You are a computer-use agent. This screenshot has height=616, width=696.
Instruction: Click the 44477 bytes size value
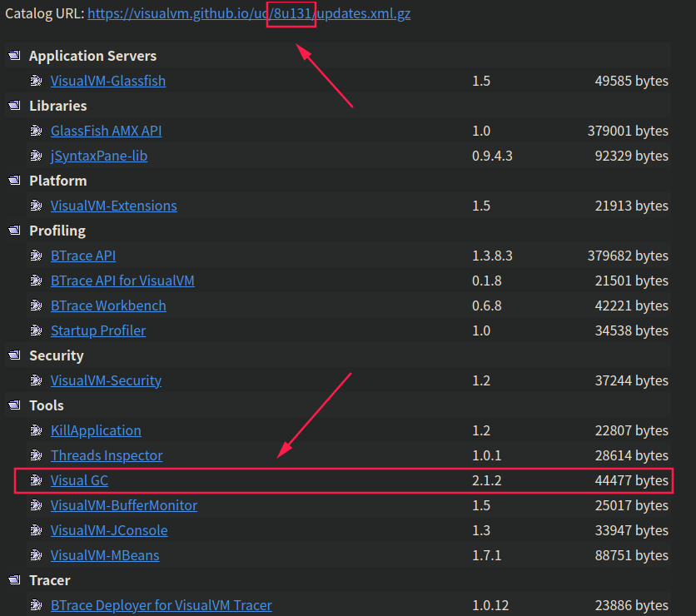[631, 480]
